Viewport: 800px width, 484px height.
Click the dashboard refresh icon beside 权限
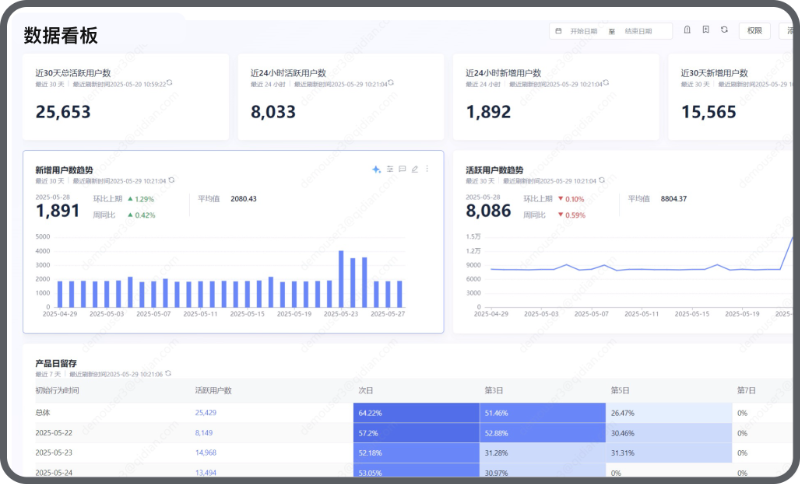(724, 30)
